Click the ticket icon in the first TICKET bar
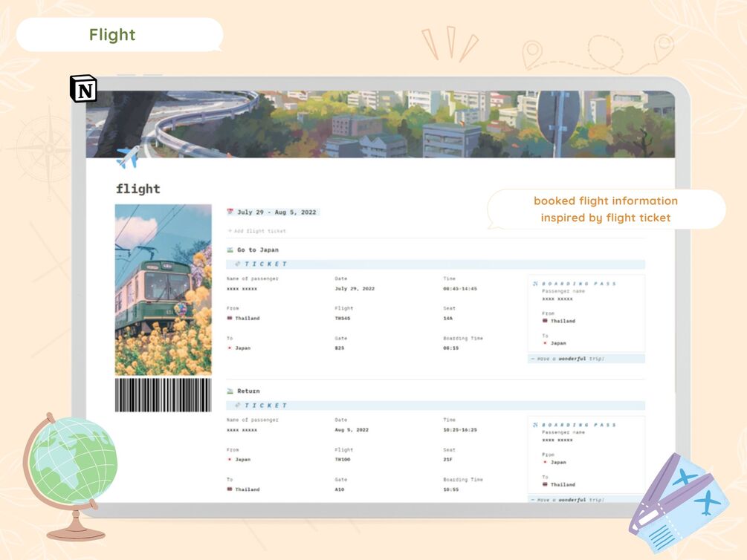 click(238, 264)
